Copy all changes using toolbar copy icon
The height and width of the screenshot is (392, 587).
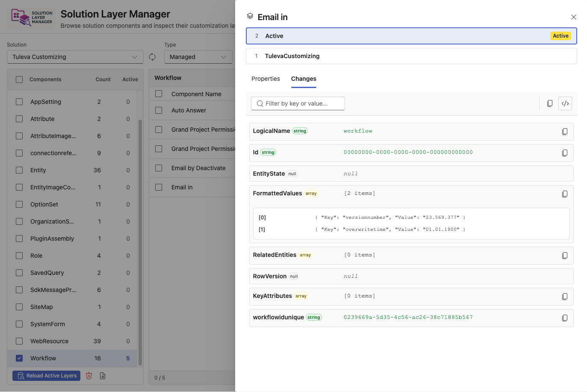click(550, 103)
